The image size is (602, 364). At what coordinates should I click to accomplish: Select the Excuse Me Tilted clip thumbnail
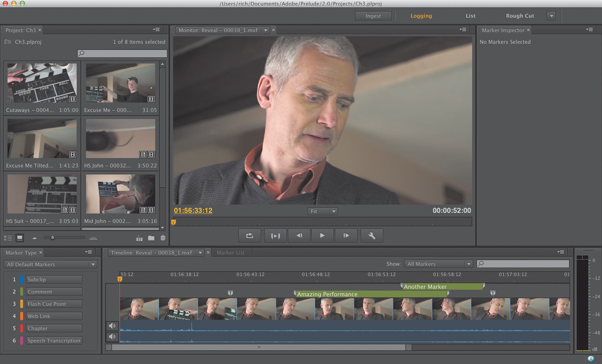click(x=42, y=139)
